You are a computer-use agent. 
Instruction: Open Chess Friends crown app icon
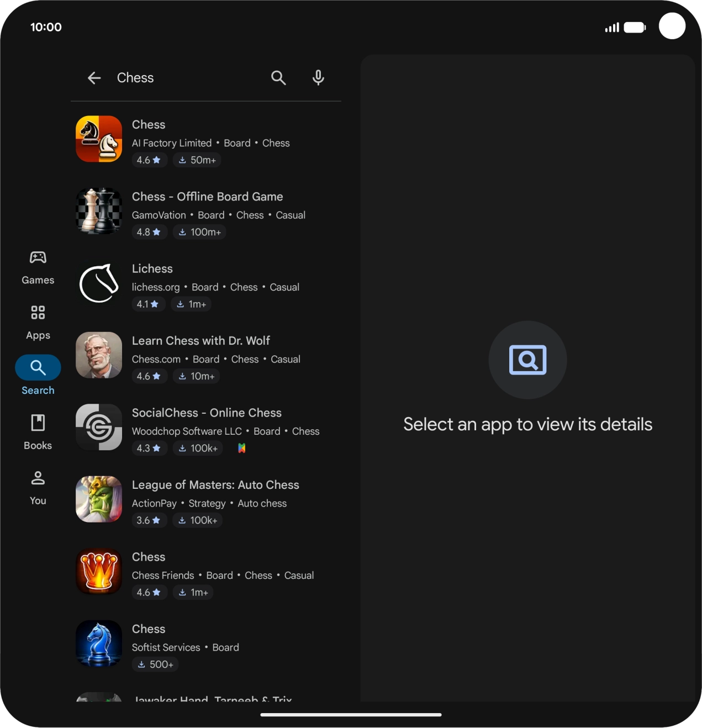point(99,571)
